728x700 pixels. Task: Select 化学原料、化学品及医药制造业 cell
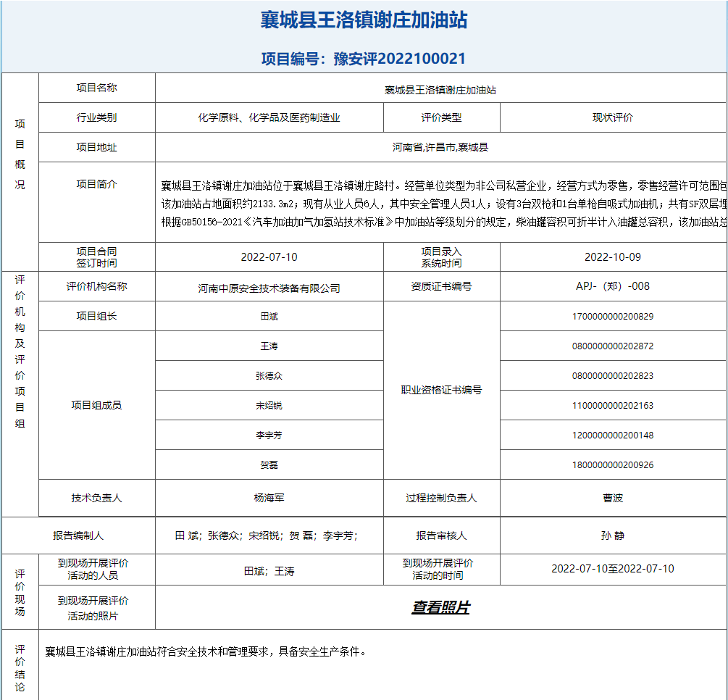(x=269, y=117)
